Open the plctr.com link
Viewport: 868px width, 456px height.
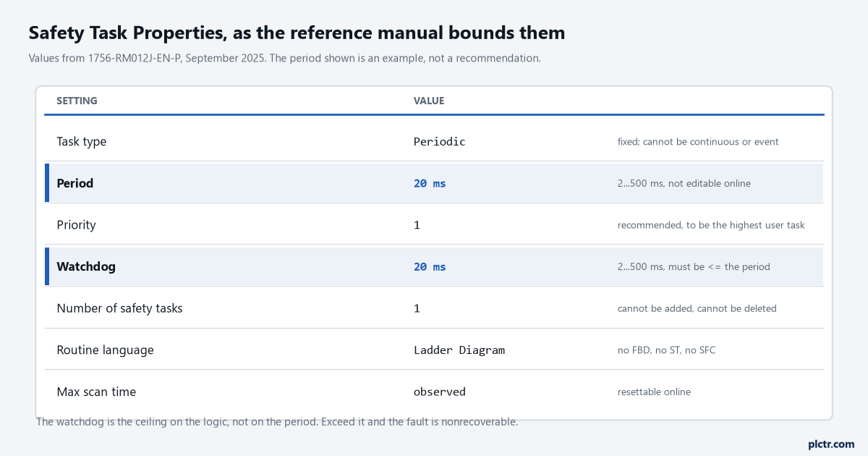[831, 444]
